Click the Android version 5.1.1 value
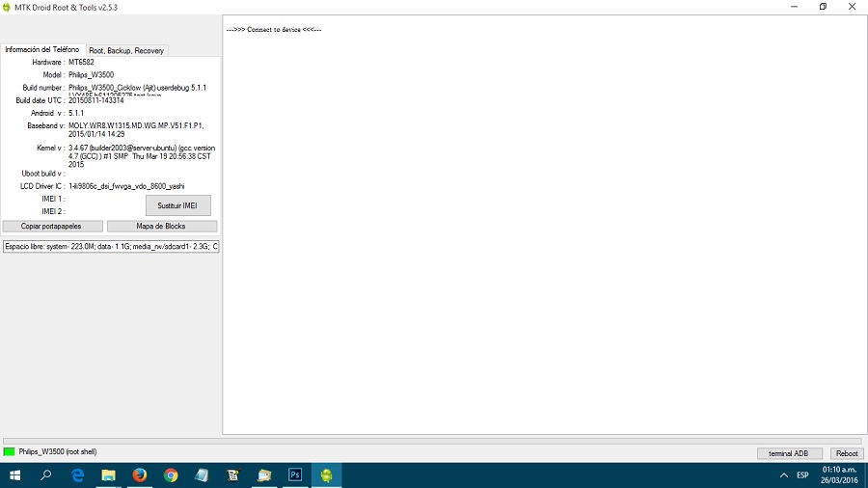Viewport: 868px width, 488px height. tap(76, 113)
